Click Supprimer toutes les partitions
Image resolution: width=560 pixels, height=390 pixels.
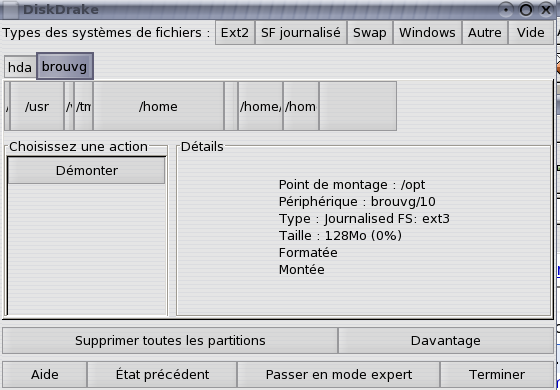[170, 341]
